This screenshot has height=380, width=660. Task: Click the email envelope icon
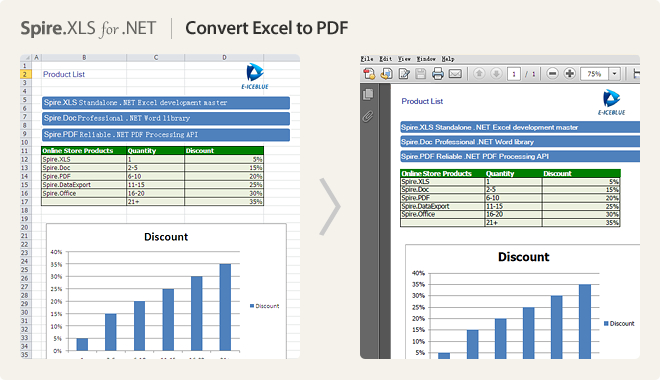[455, 74]
